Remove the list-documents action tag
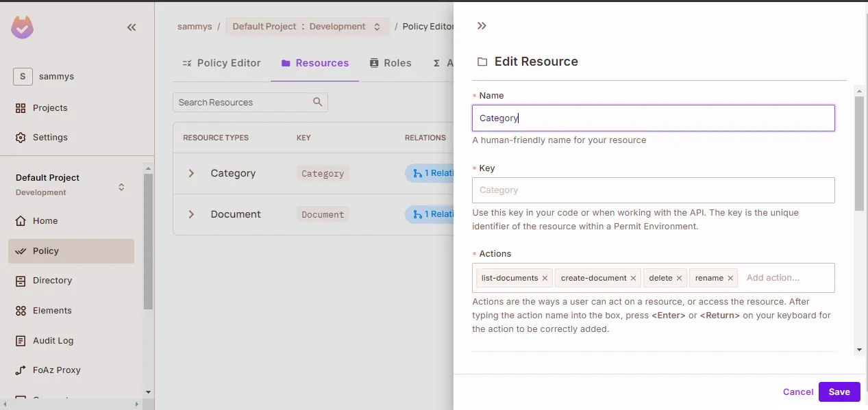This screenshot has height=410, width=868. pyautogui.click(x=545, y=278)
